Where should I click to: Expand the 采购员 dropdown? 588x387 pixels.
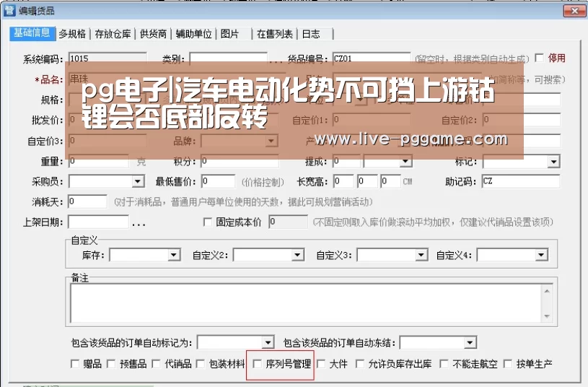click(138, 182)
